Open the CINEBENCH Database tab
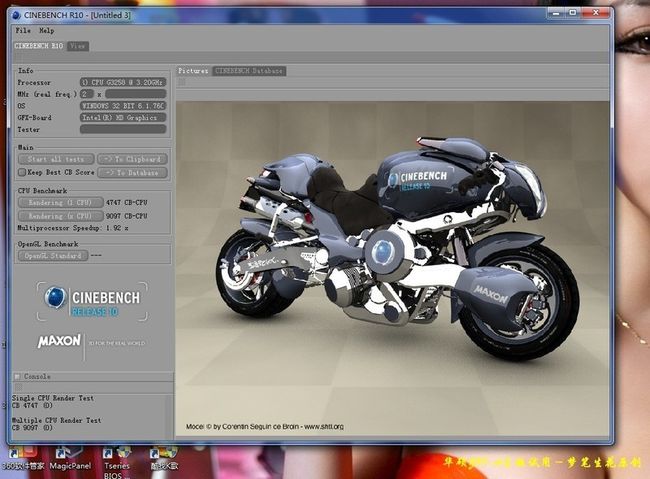 click(x=249, y=71)
